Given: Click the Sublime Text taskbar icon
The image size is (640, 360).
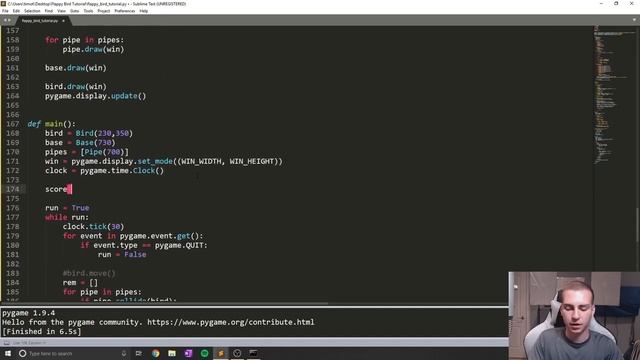Looking at the screenshot, I should pyautogui.click(x=221, y=353).
